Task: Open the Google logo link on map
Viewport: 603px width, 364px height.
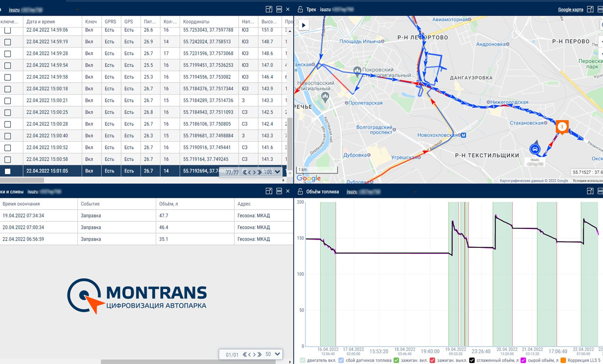Action: (x=309, y=178)
